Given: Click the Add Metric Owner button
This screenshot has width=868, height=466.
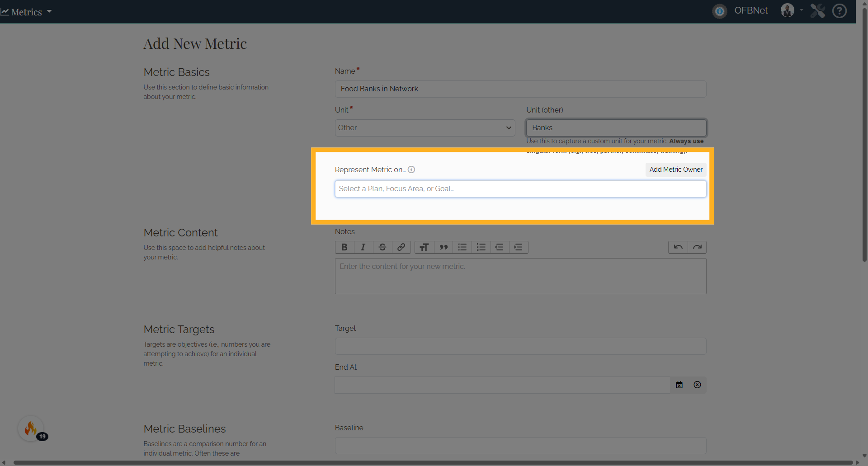Looking at the screenshot, I should tap(676, 169).
